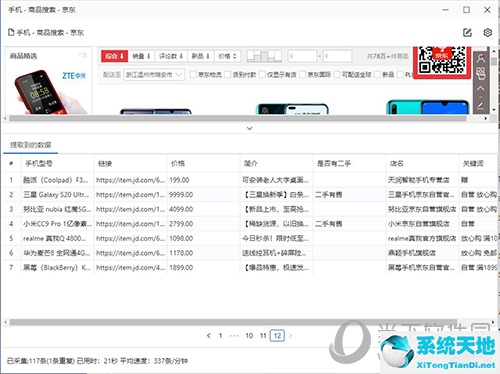Select the 提取到的数据 tab
This screenshot has height=374, width=500.
click(31, 145)
